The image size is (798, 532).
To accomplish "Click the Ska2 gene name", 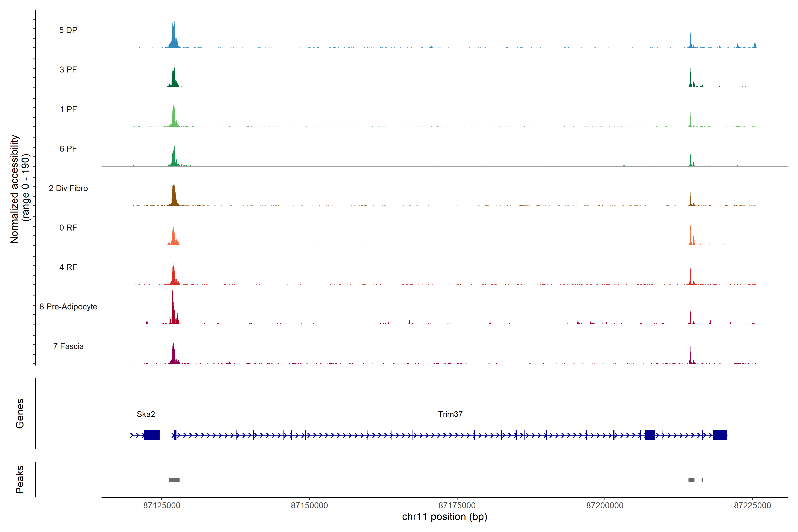I will click(146, 414).
